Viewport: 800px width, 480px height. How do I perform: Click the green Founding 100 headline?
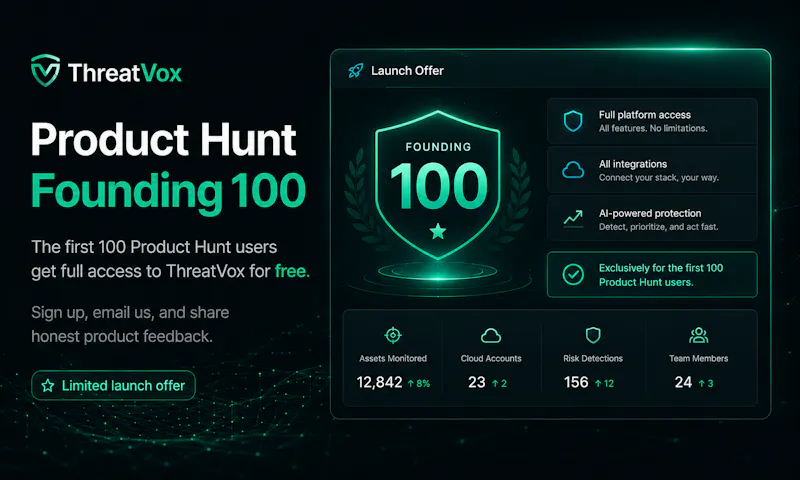click(168, 191)
